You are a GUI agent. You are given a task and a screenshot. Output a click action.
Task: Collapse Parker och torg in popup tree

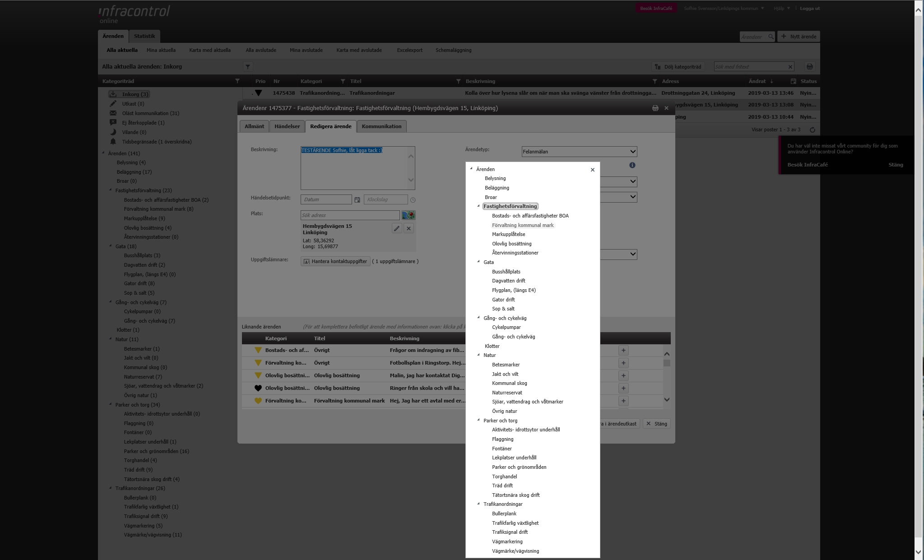point(479,420)
